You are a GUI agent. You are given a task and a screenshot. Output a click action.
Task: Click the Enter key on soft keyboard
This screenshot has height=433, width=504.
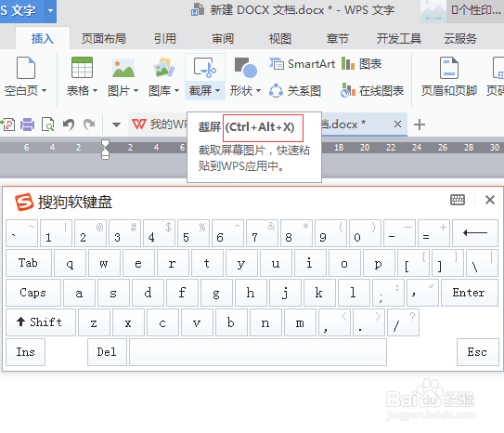tap(470, 293)
